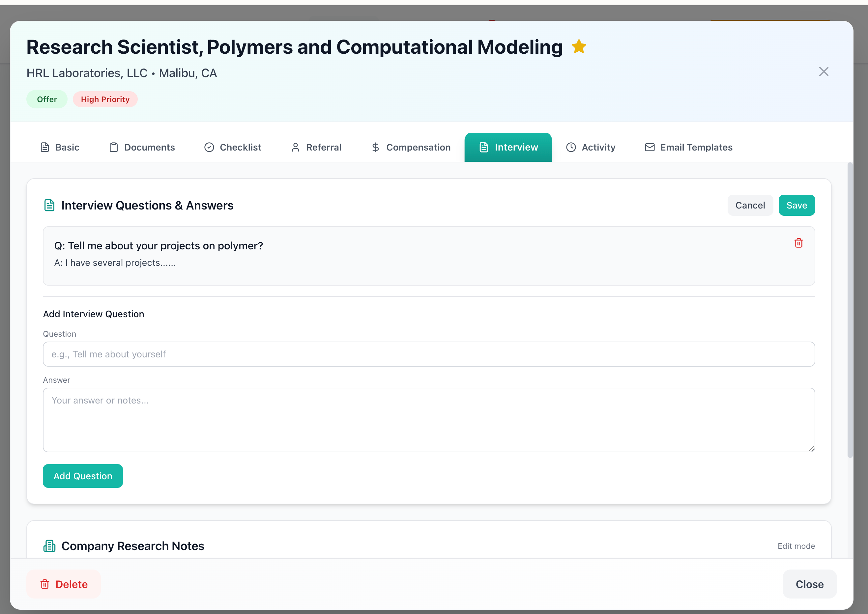The image size is (868, 614).
Task: Click the gold favorite star icon
Action: 579,47
